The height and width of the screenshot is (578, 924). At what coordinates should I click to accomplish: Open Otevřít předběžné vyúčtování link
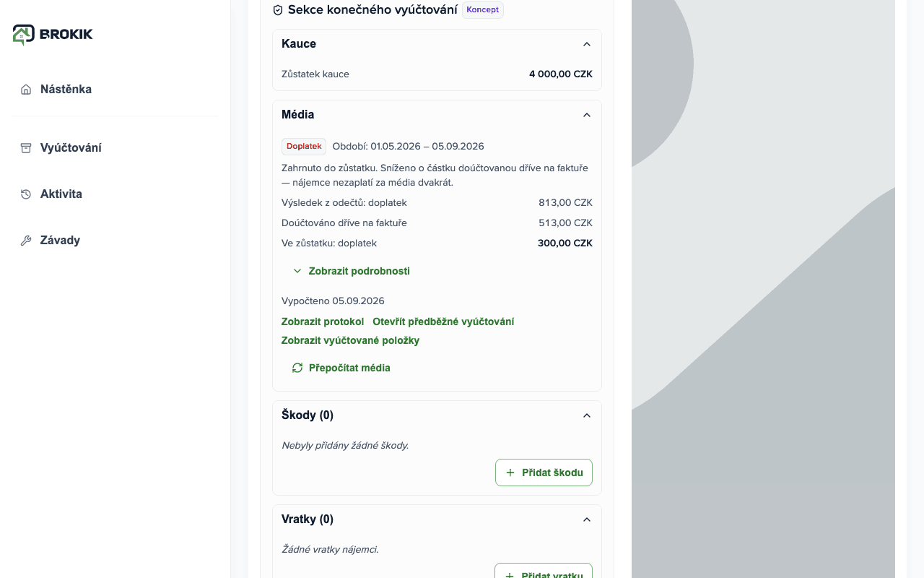[443, 322]
